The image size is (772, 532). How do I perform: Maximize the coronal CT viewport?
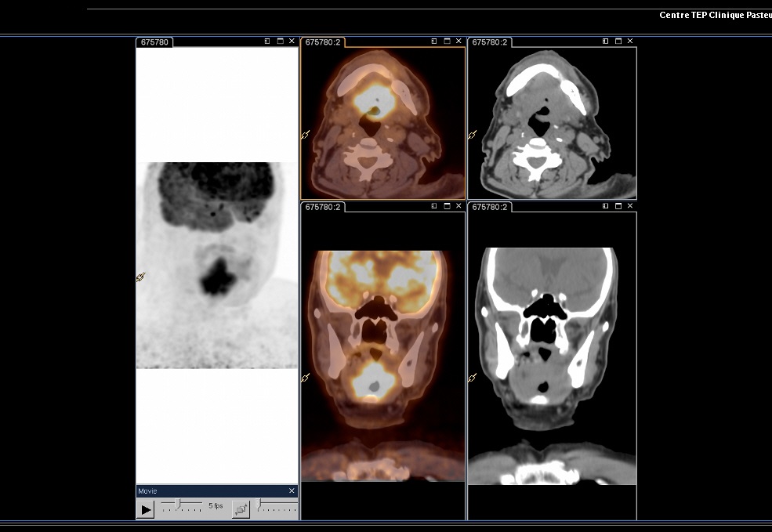[618, 206]
